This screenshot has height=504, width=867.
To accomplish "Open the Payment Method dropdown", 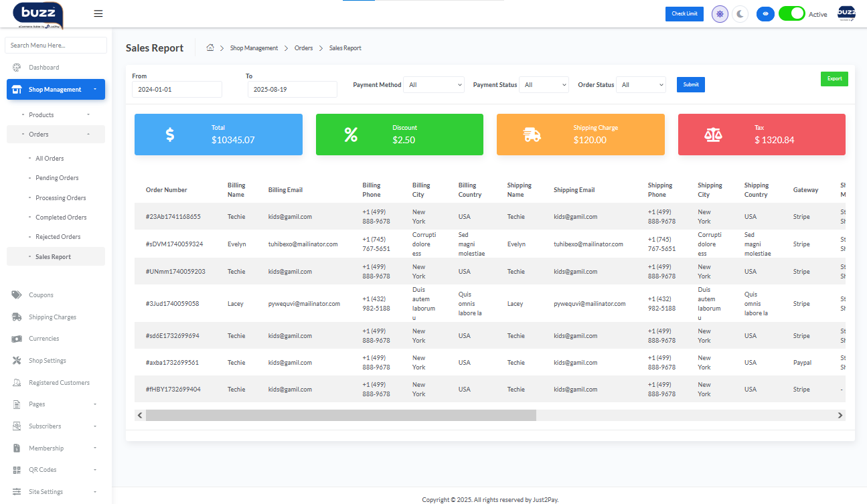I will point(435,85).
